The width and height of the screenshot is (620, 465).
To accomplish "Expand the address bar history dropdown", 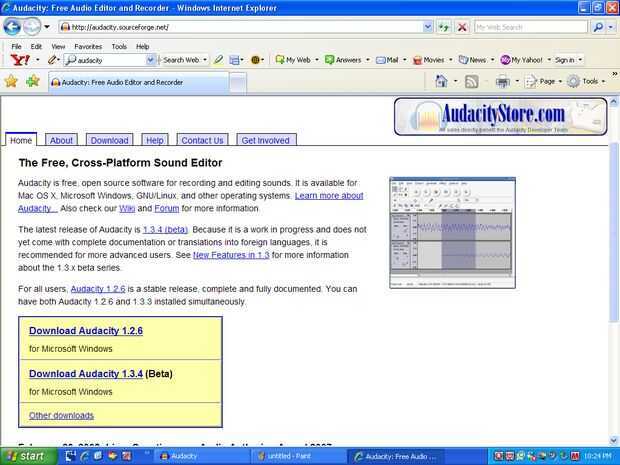I will (x=428, y=27).
